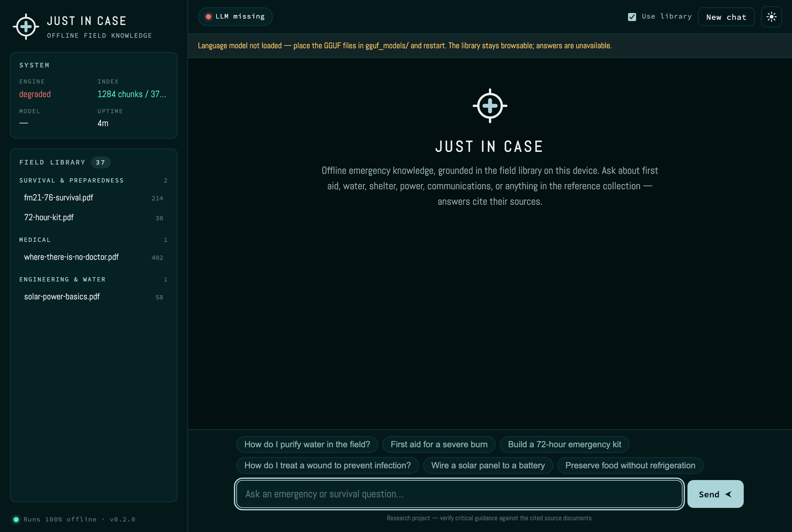Use 'How do I treat a wound' suggestion chip

(327, 465)
